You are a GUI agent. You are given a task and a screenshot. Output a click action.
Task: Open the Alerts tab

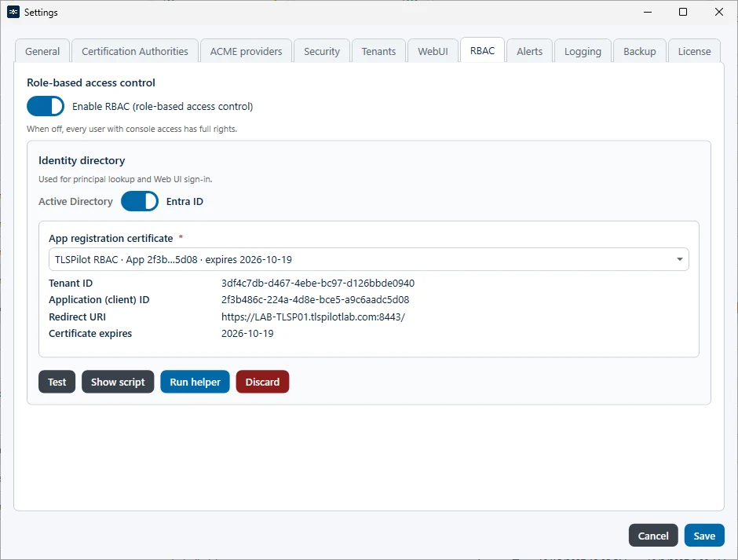click(x=529, y=51)
